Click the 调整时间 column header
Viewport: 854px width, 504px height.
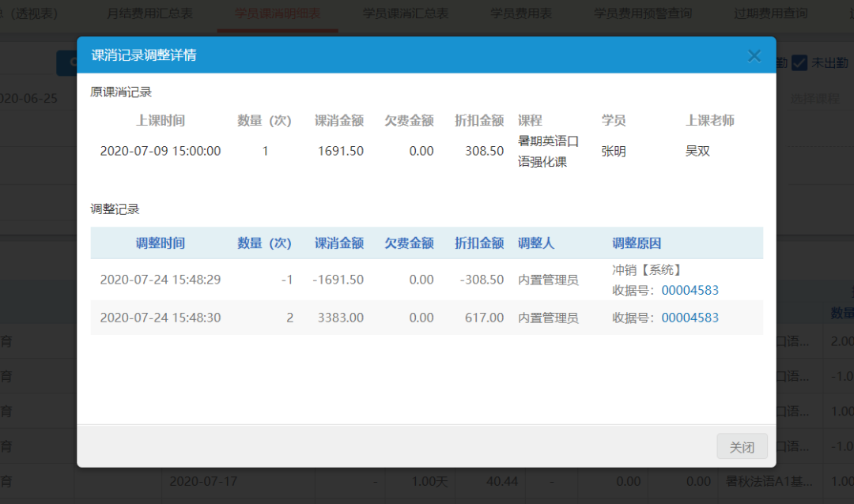160,243
